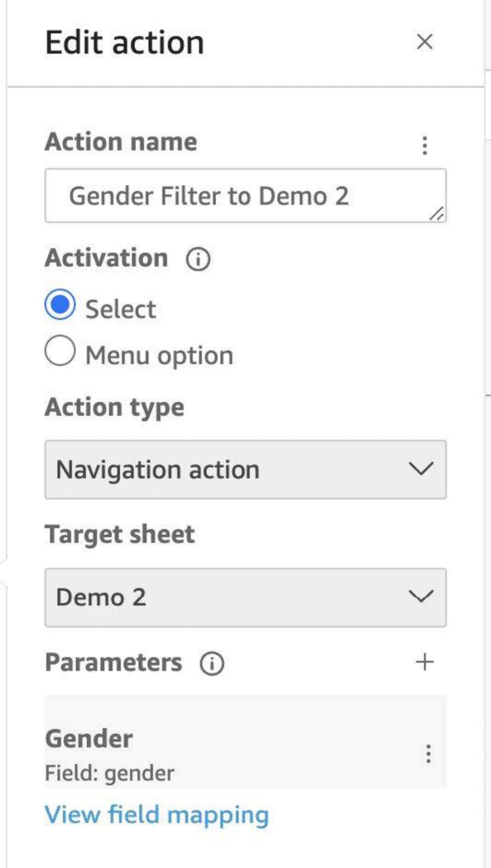The image size is (491, 868).
Task: Click the 'Field: gender' mapping text
Action: (110, 773)
